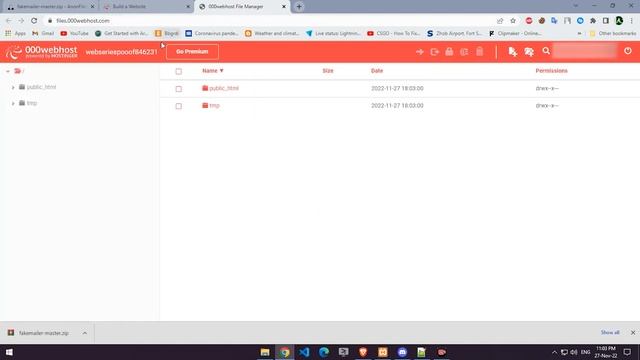Click the webseriespooof846231 site name
Viewport: 640px width, 360px height.
click(121, 52)
